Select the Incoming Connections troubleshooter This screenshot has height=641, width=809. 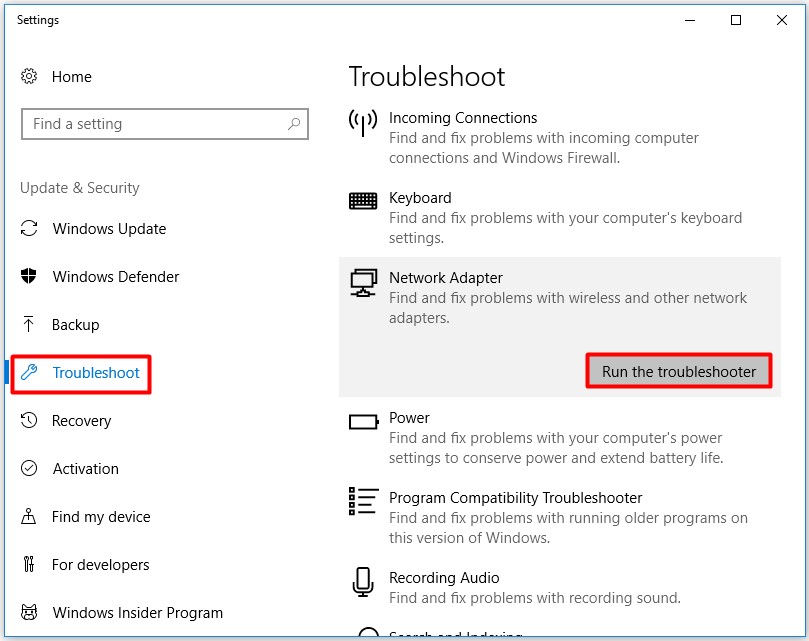click(x=463, y=118)
